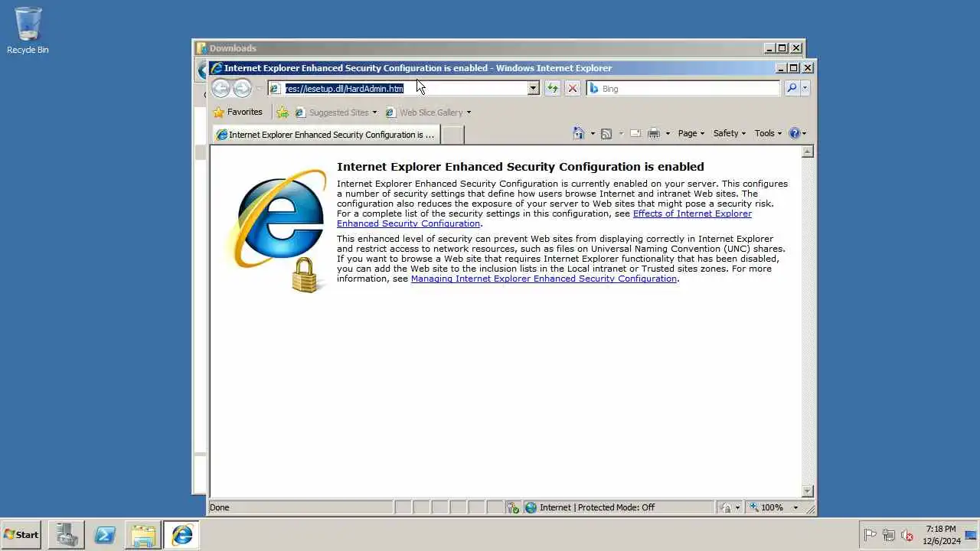The width and height of the screenshot is (980, 551).
Task: Expand the Help button dropdown arrow
Action: click(804, 133)
